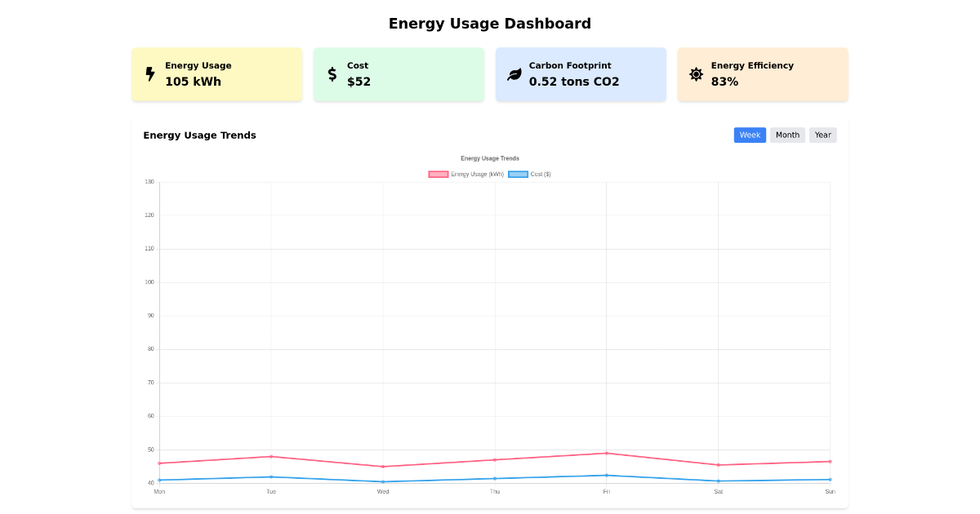Switch to the Month view
The image size is (980, 514).
(786, 135)
